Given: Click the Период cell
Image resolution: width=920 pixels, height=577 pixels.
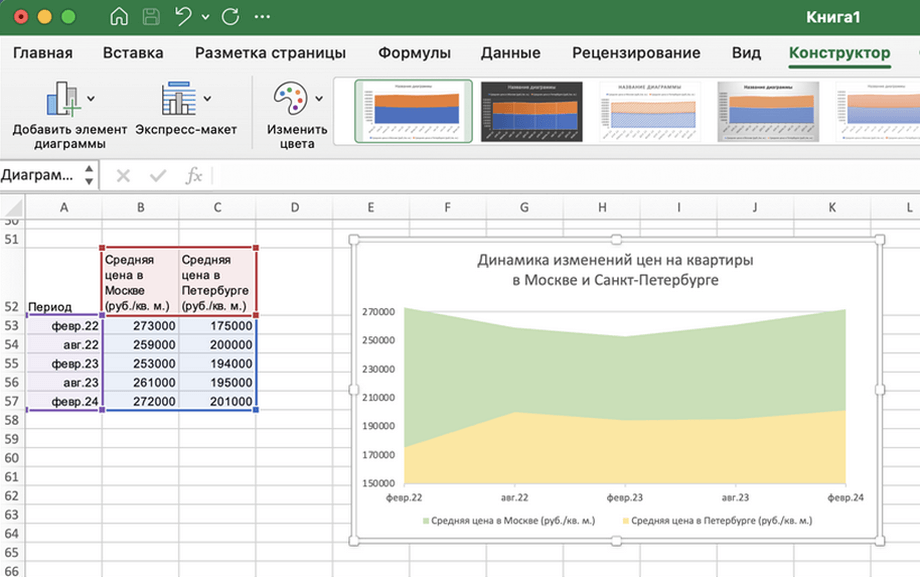Looking at the screenshot, I should 64,282.
